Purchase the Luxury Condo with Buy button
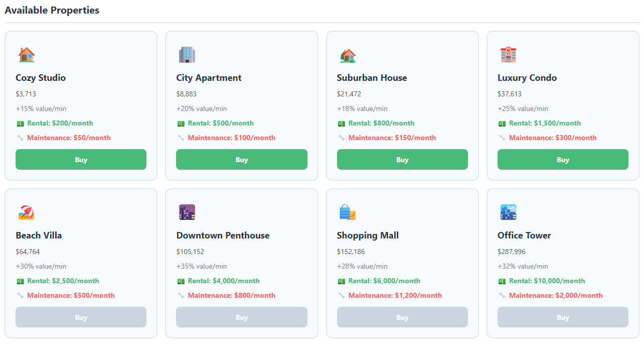The height and width of the screenshot is (355, 644). coord(563,160)
